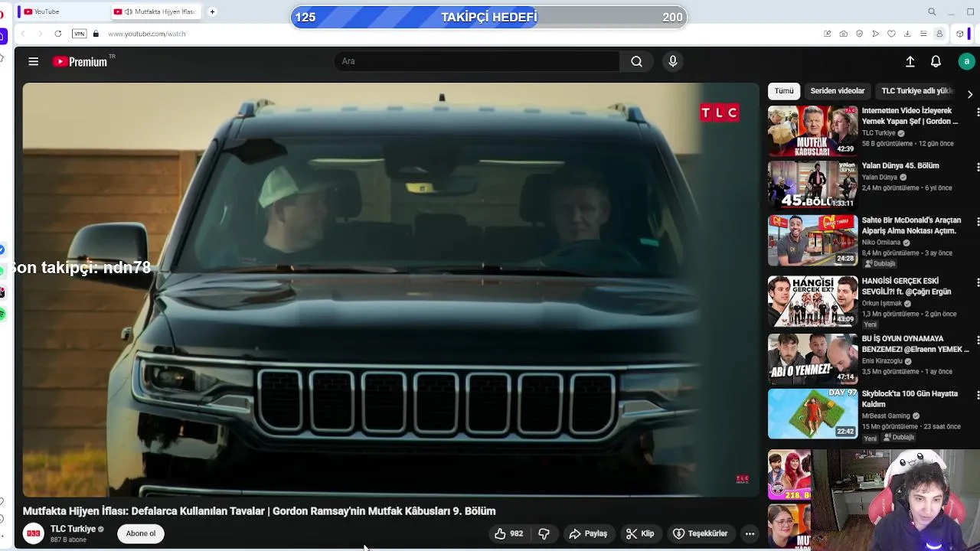Open browser downloads icon
The width and height of the screenshot is (980, 551).
click(x=907, y=34)
